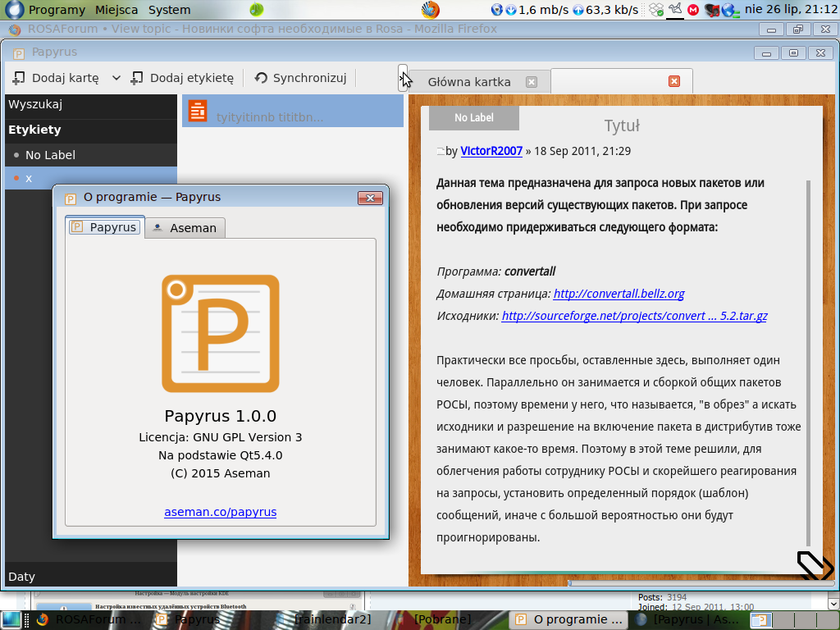Click the Dodaj etykietę toolbar button

tap(182, 78)
